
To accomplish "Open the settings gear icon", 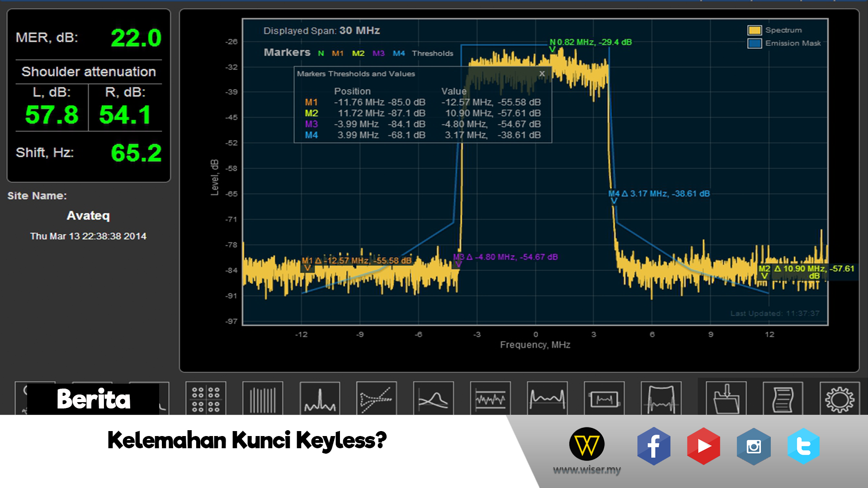I will pyautogui.click(x=840, y=399).
